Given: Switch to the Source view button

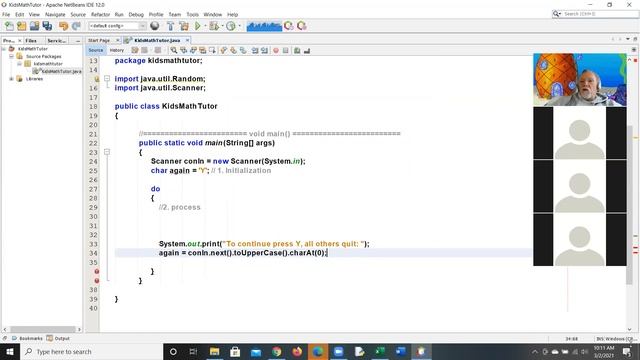Looking at the screenshot, I should pyautogui.click(x=96, y=50).
